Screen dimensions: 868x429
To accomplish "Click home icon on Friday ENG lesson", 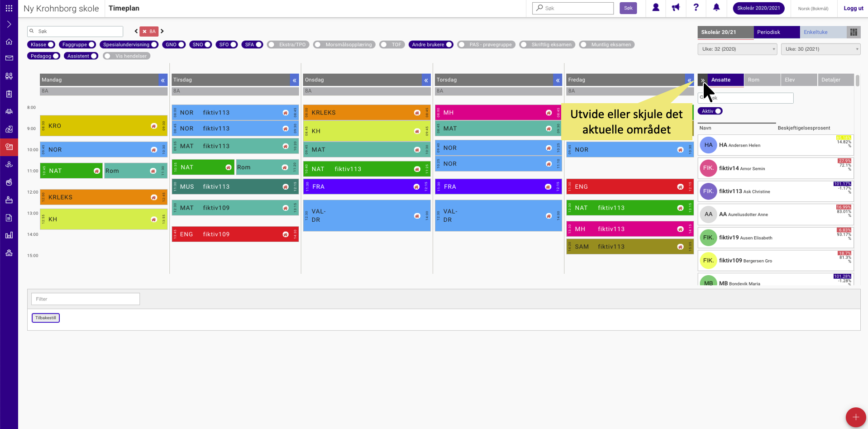I will (680, 187).
